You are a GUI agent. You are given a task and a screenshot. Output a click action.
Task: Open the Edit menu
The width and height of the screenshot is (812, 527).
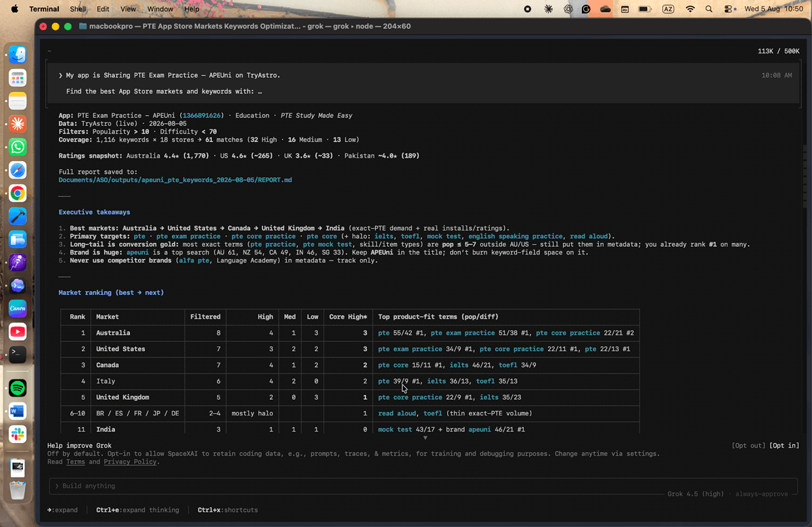(x=103, y=9)
